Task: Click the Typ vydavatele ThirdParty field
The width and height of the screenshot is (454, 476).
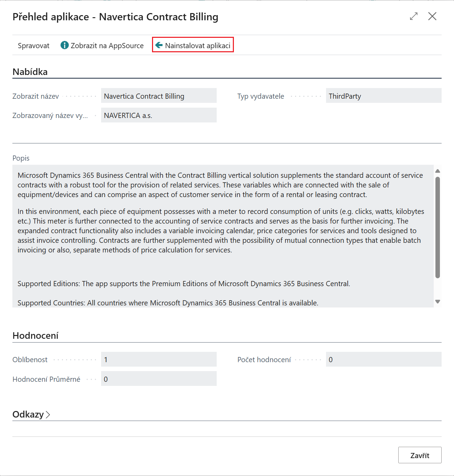Action: point(383,96)
